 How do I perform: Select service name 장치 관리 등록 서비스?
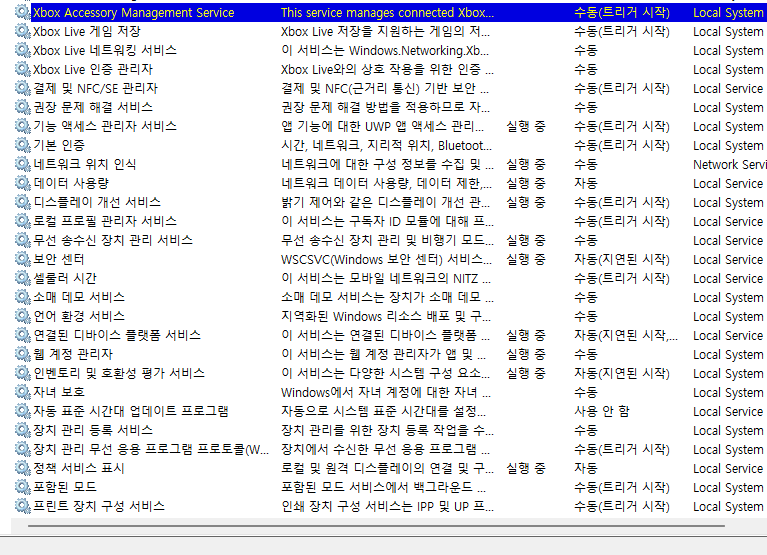[x=93, y=430]
